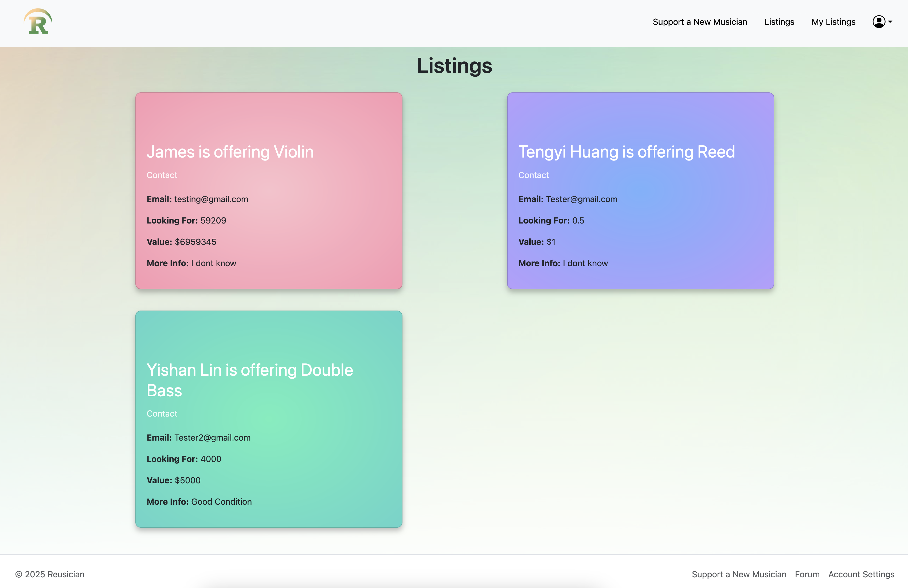Open the user profile avatar icon

[879, 22]
